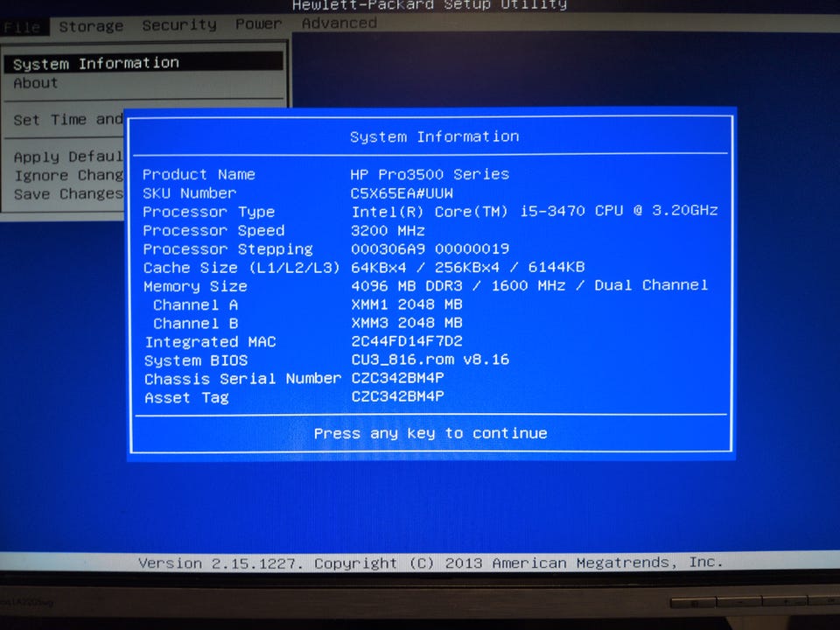
Task: Choose the Save Changes entry
Action: pos(68,193)
